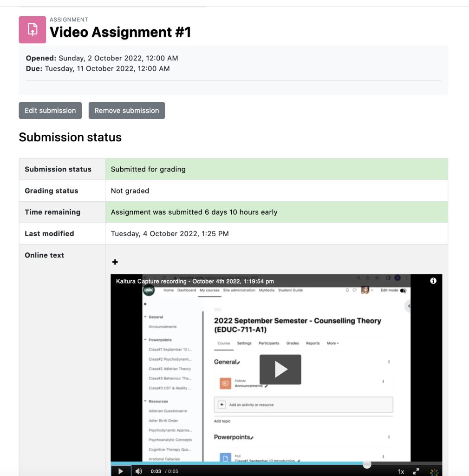Enter fullscreen using the player icon
The width and height of the screenshot is (469, 476).
click(417, 471)
